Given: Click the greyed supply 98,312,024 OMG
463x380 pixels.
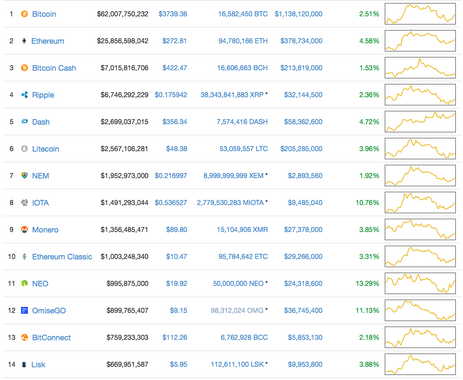Looking at the screenshot, I should (237, 311).
